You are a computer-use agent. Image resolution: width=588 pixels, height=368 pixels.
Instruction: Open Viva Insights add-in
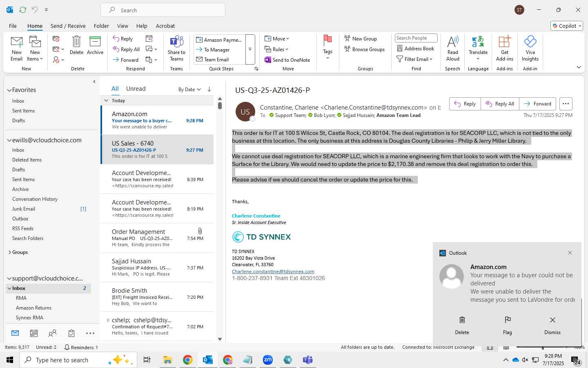click(x=530, y=49)
